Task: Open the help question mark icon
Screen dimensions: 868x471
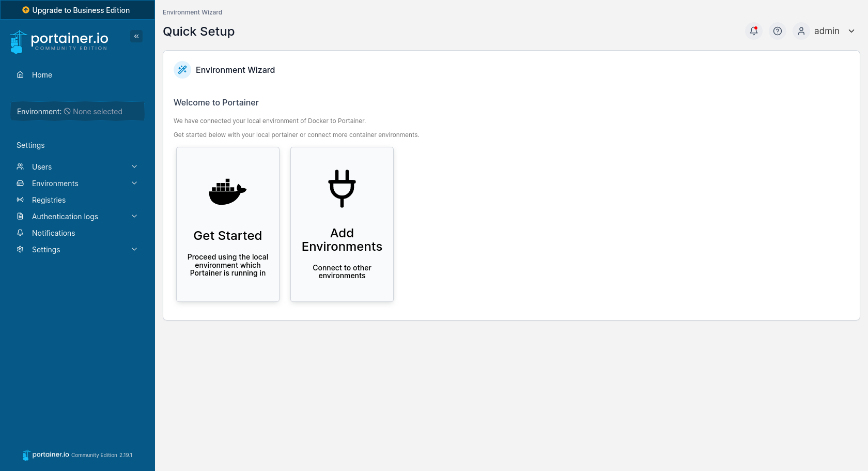Action: tap(777, 31)
